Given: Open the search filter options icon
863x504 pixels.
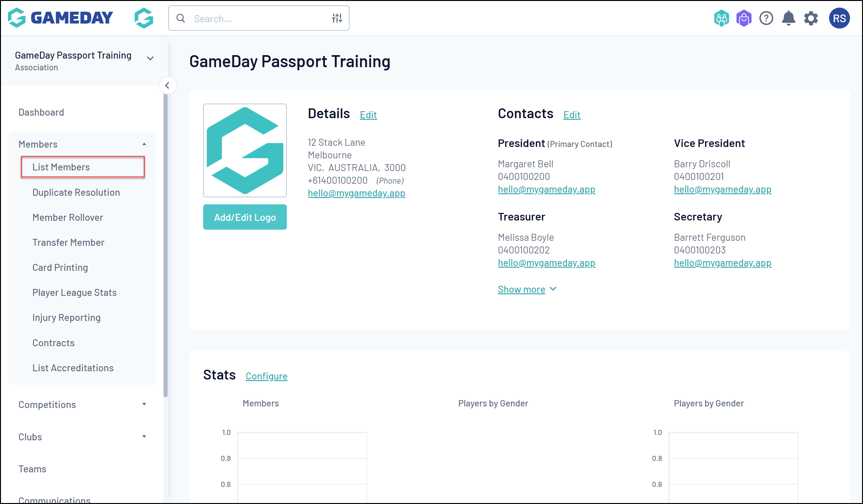Looking at the screenshot, I should click(x=337, y=18).
